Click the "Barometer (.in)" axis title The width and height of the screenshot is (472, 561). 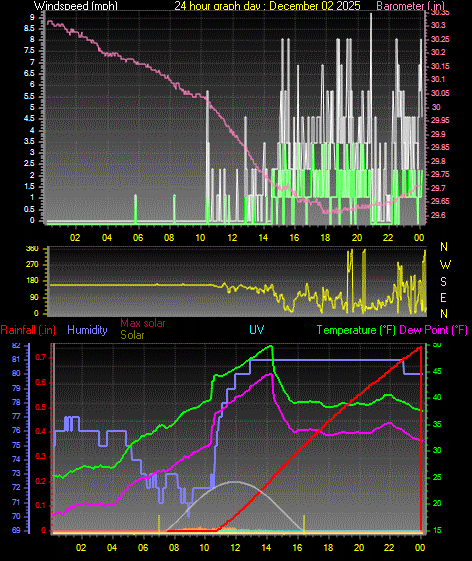410,6
